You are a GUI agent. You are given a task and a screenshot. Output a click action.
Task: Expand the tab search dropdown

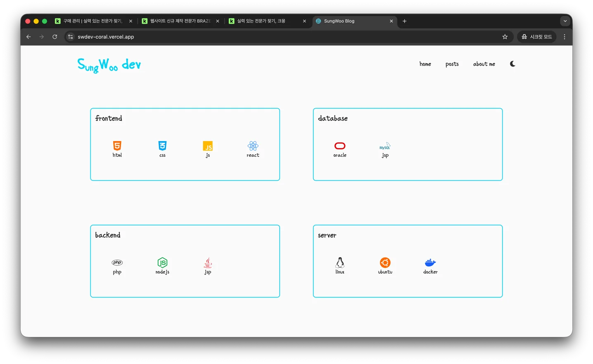tap(565, 21)
